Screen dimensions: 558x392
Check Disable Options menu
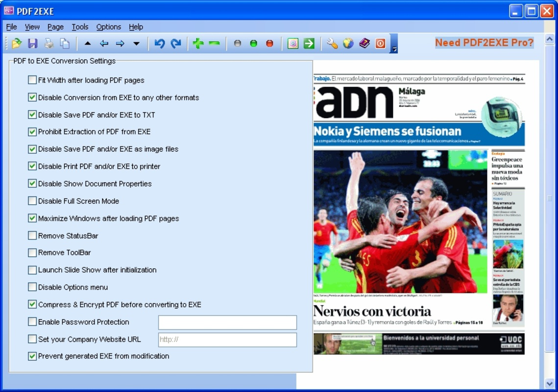coord(32,287)
